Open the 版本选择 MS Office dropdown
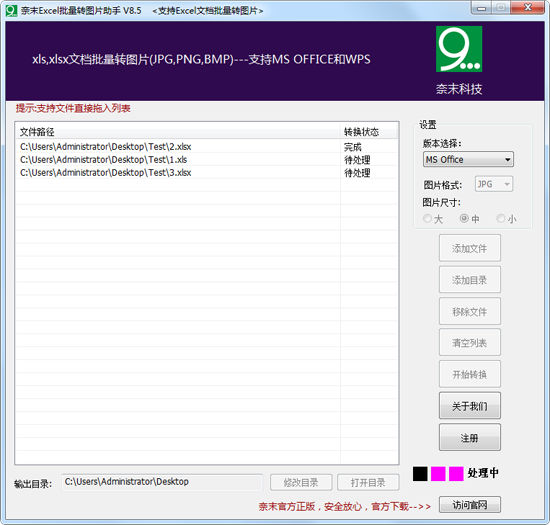 tap(468, 160)
